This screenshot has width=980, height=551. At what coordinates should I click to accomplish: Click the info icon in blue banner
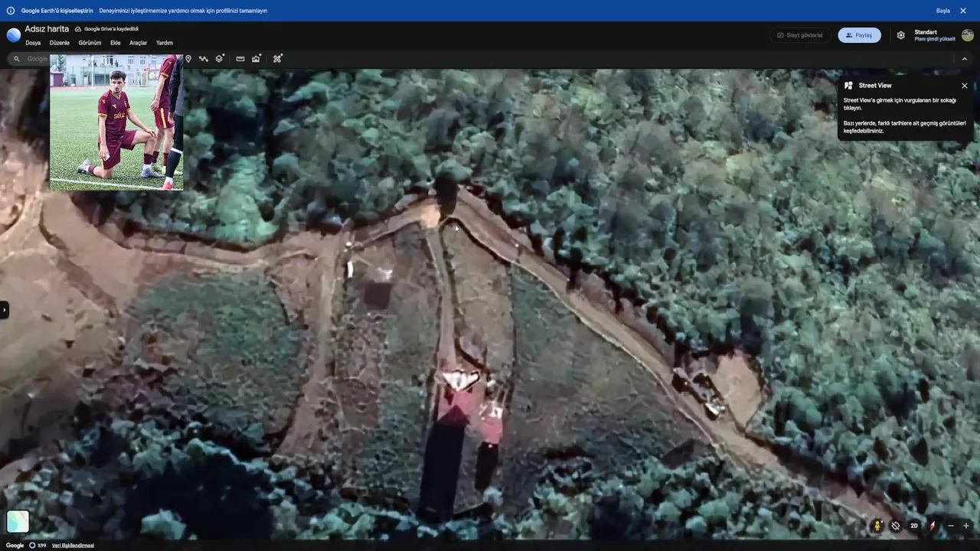pyautogui.click(x=11, y=11)
